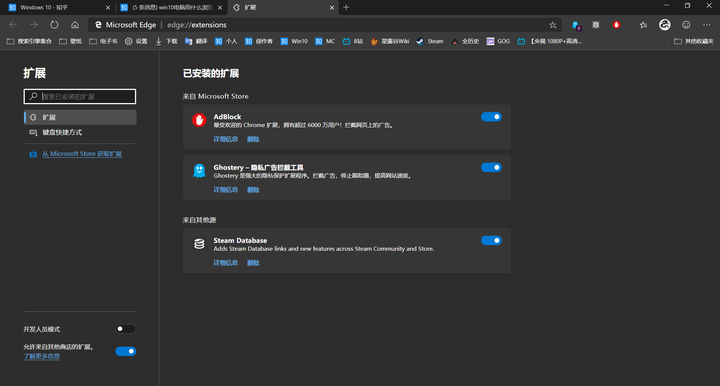Close the 扩展 tab
Screen dimensions: 720x386
pos(332,8)
